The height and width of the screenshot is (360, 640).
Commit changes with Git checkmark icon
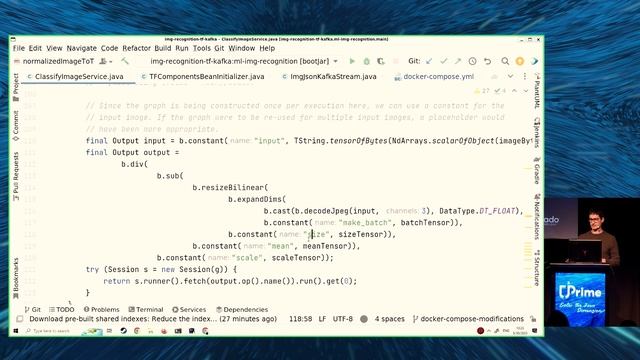[x=444, y=61]
